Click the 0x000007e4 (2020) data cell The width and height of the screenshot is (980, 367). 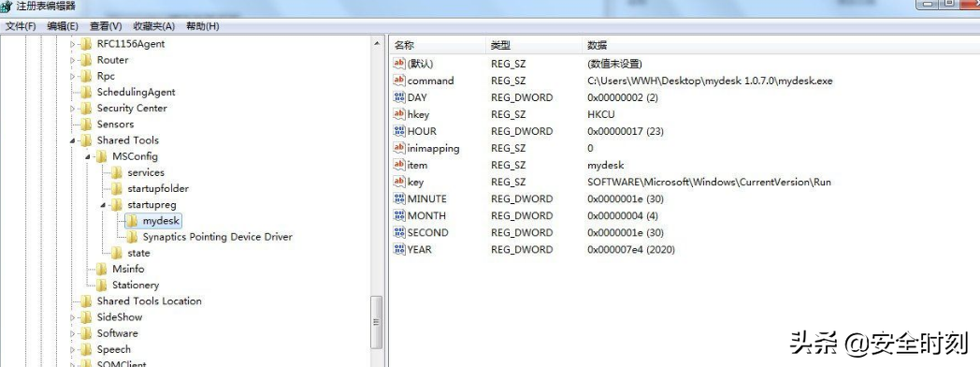point(631,249)
